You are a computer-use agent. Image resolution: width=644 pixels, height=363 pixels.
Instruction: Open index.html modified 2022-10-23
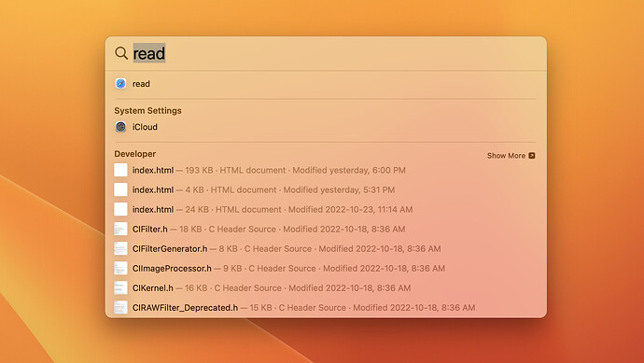tap(326, 209)
